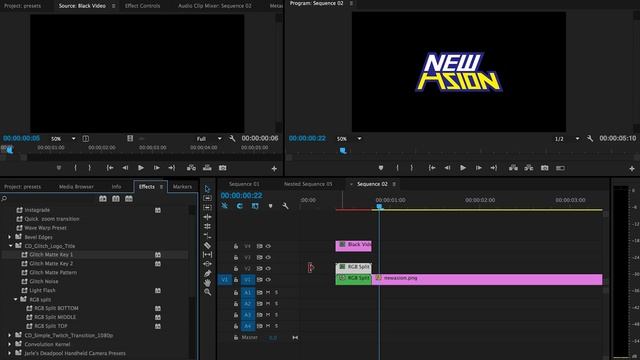
Task: Expand the Bevel Edges preset folder
Action: [x=10, y=237]
